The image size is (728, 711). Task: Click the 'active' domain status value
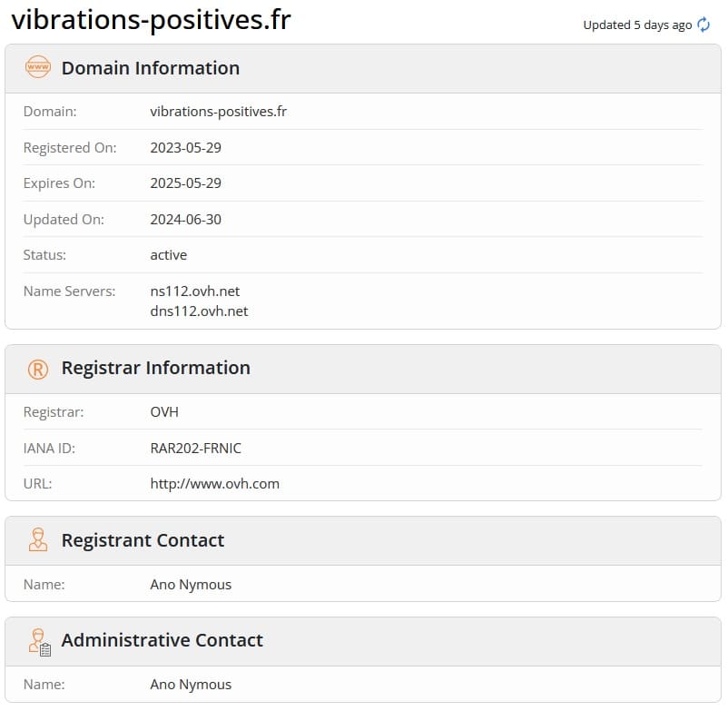(x=168, y=254)
